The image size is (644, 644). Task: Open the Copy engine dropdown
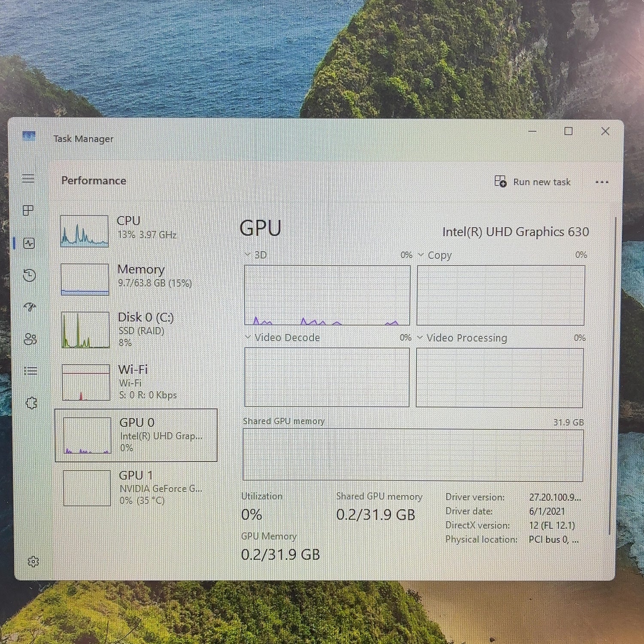(x=421, y=255)
